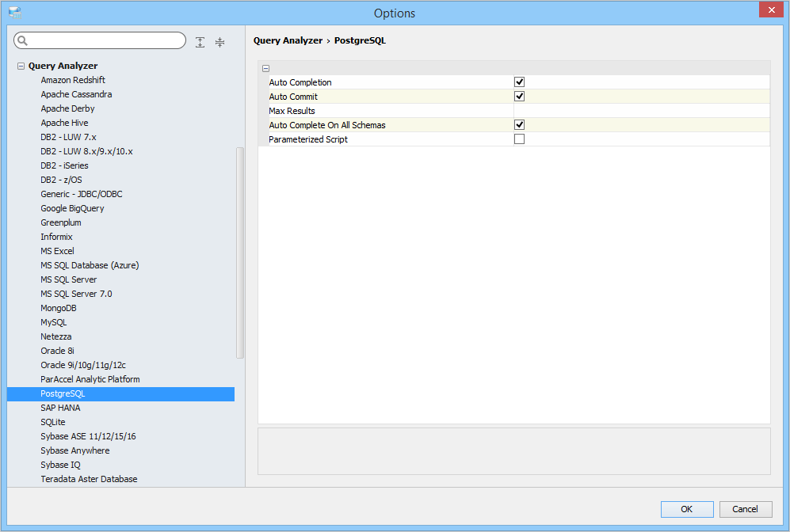Select Sybase Anywhere in the tree
This screenshot has width=790, height=532.
(75, 451)
